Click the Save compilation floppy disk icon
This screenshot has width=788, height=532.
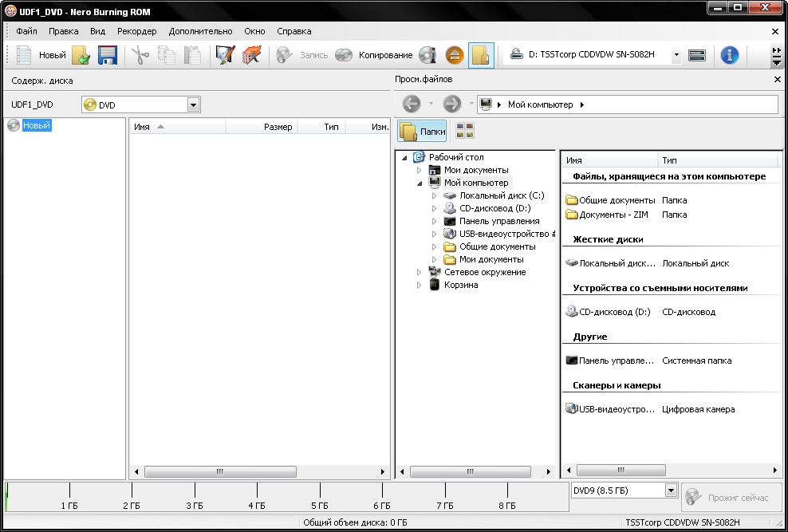tap(108, 55)
